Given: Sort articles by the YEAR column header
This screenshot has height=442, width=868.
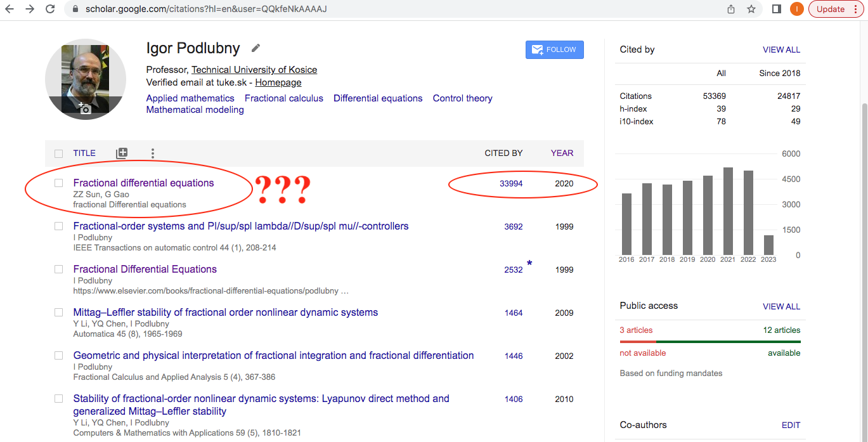Looking at the screenshot, I should tap(562, 153).
